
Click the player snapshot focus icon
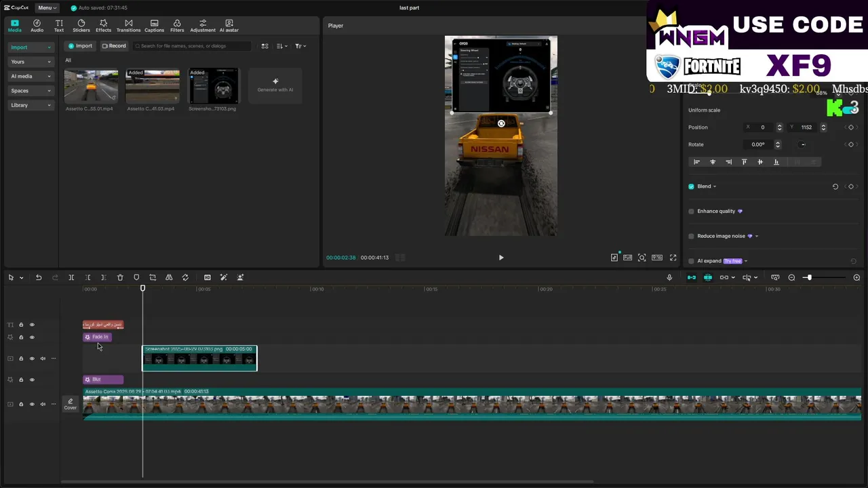tap(642, 258)
